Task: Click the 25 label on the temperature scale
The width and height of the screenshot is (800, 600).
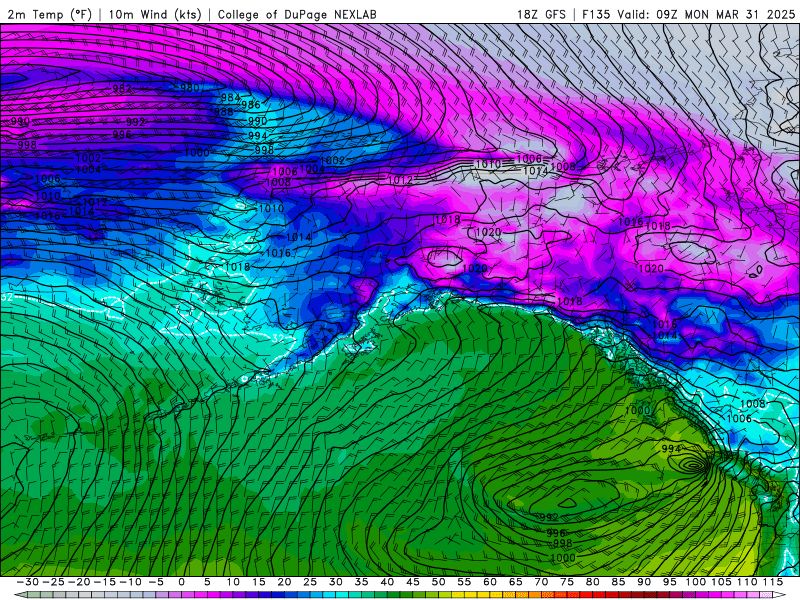Action: pos(310,582)
